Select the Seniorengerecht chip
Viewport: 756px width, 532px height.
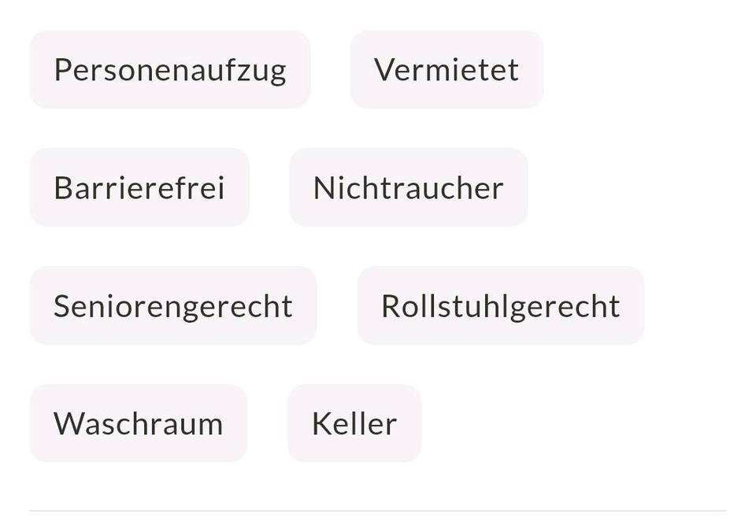pyautogui.click(x=173, y=306)
